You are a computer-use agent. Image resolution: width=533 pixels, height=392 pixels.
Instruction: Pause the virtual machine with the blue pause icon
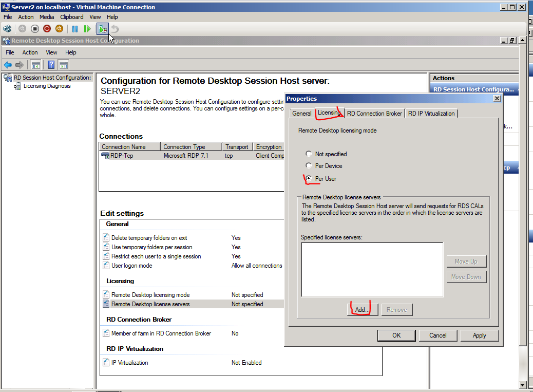point(75,29)
